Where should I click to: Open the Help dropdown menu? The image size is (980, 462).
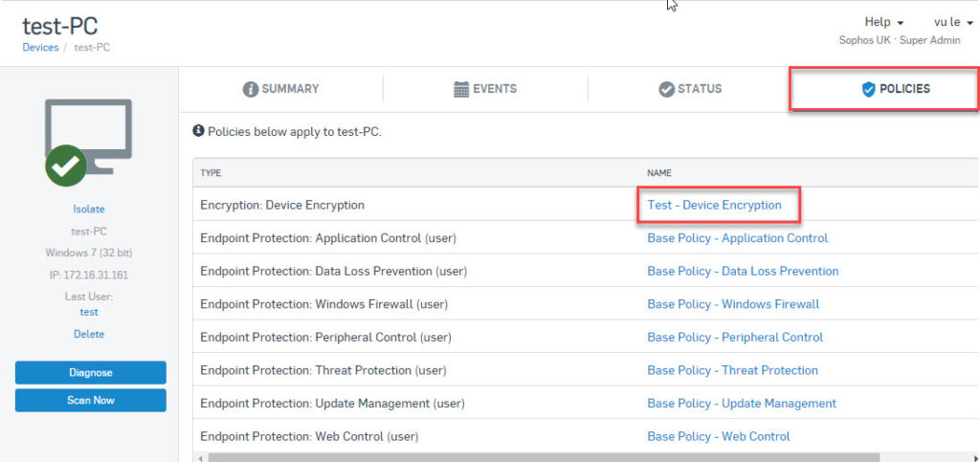[883, 22]
